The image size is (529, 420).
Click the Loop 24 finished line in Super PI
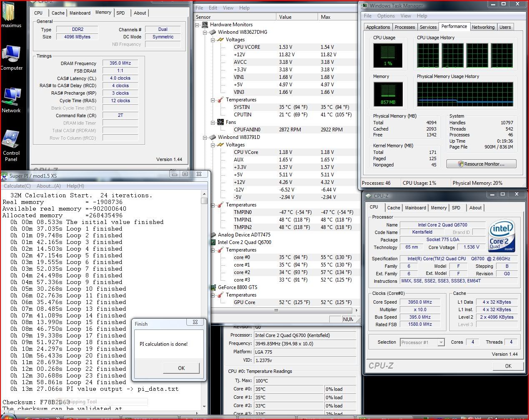pos(68,382)
